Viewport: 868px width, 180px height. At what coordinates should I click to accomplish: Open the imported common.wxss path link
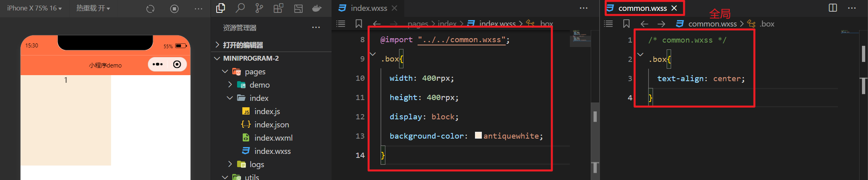[x=461, y=40]
